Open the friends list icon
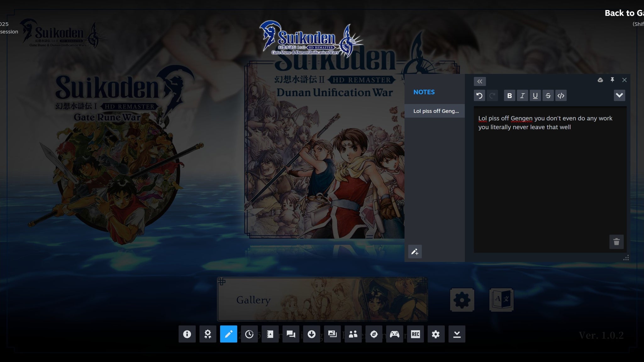The height and width of the screenshot is (362, 644). pos(353,334)
